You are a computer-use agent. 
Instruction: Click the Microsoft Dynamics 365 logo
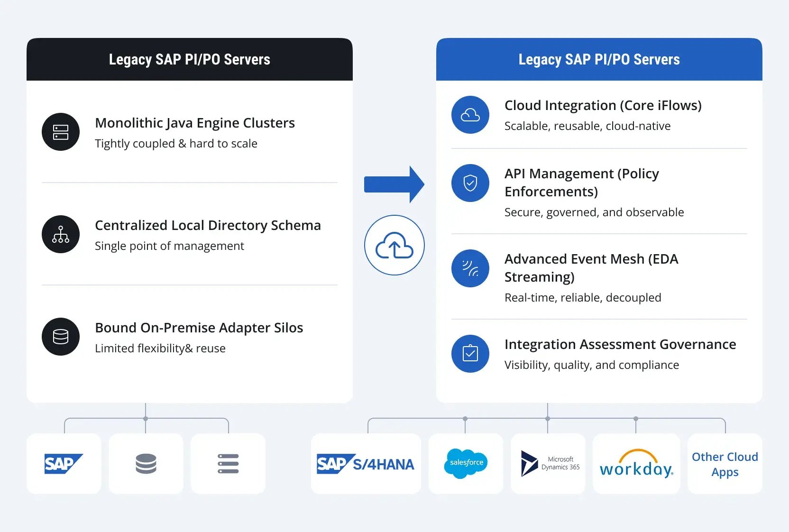pyautogui.click(x=550, y=463)
